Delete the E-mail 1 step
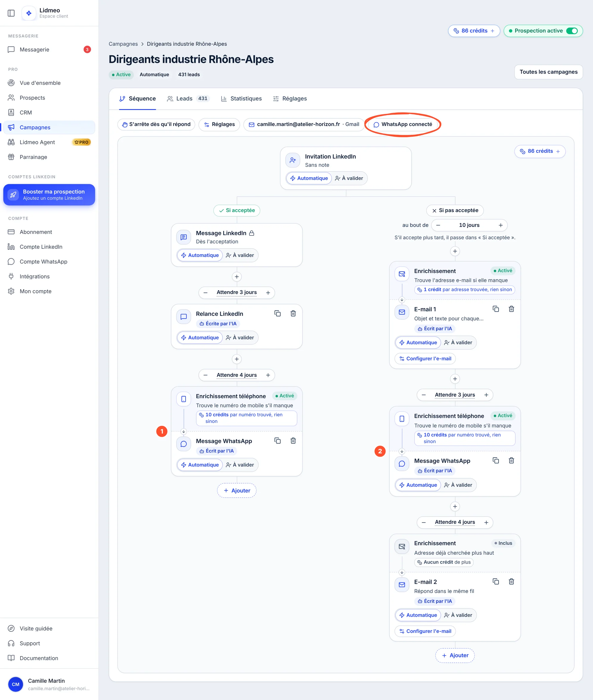Viewport: 593px width, 700px height. (x=511, y=309)
